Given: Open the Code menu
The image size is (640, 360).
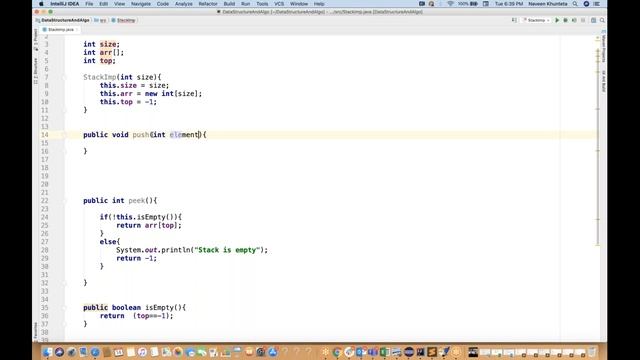Looking at the screenshot, I should pyautogui.click(x=162, y=4).
